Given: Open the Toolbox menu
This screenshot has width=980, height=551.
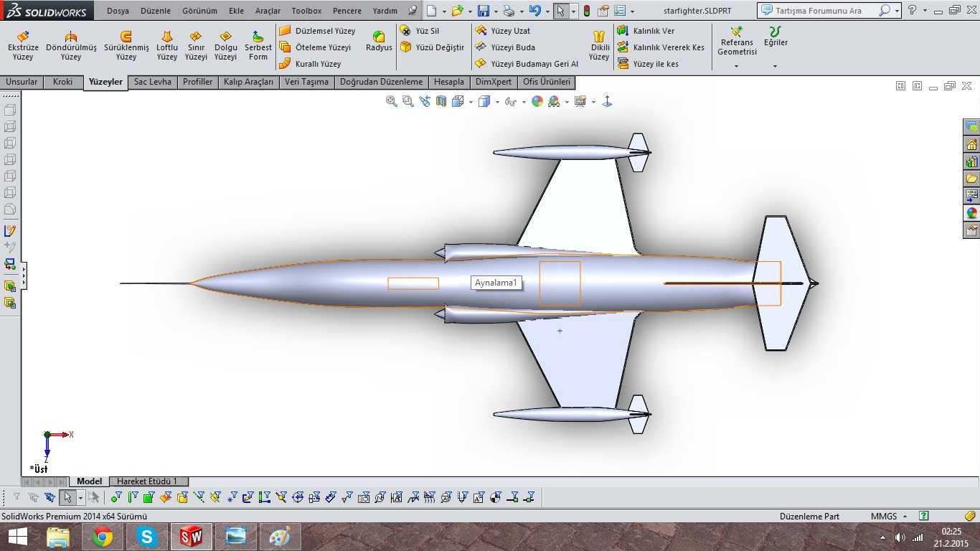Looking at the screenshot, I should (306, 11).
